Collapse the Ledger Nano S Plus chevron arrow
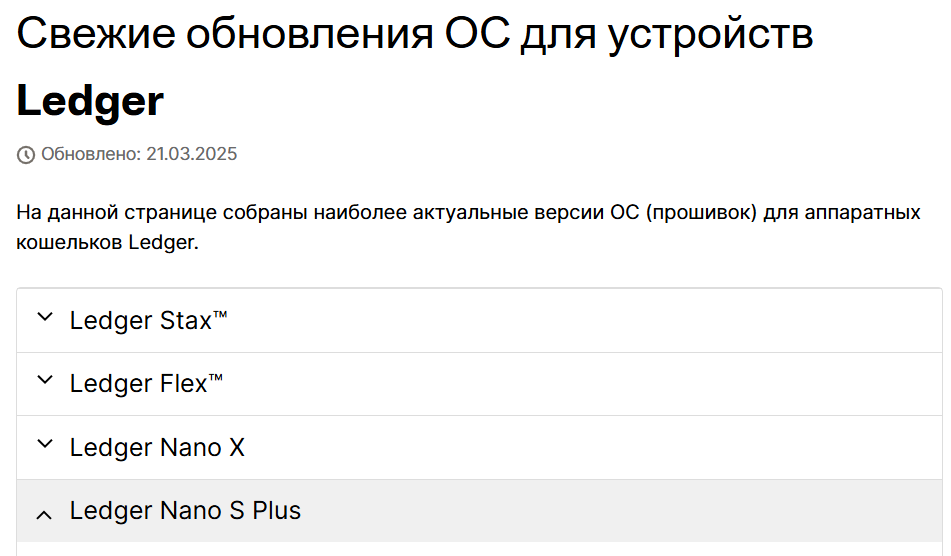This screenshot has width=951, height=556. click(43, 514)
